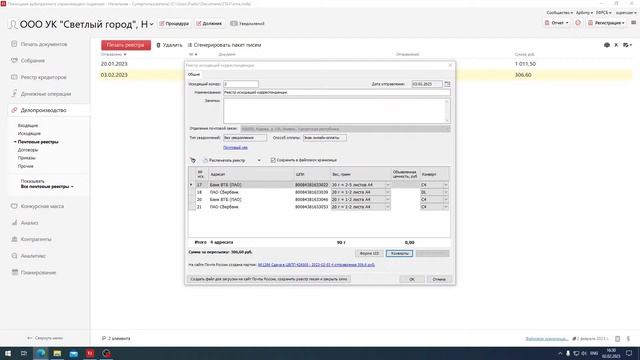Open the notification center in taskbar

[x=629, y=353]
